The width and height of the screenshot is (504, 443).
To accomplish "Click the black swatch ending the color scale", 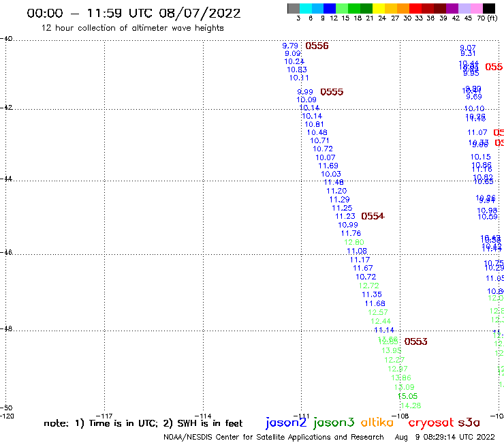I will (489, 8).
